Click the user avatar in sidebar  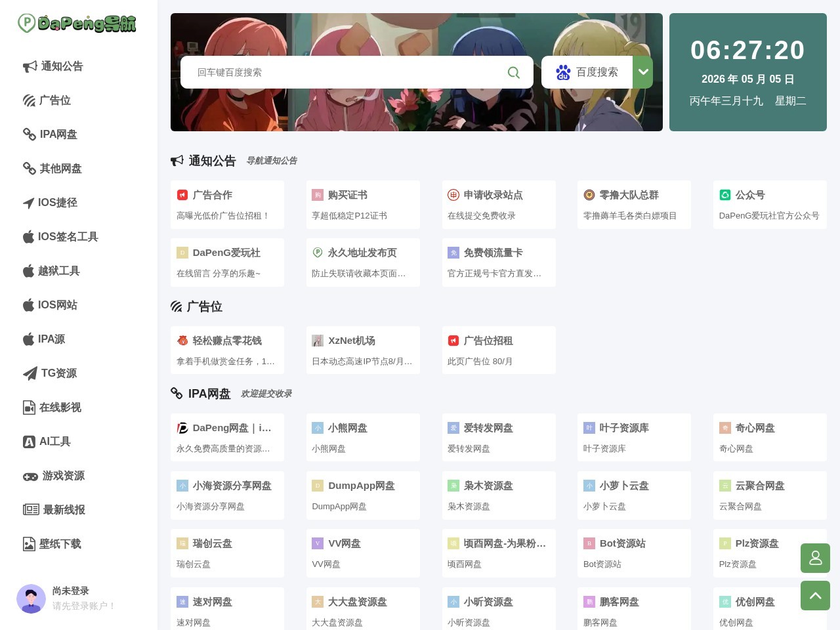pyautogui.click(x=31, y=598)
